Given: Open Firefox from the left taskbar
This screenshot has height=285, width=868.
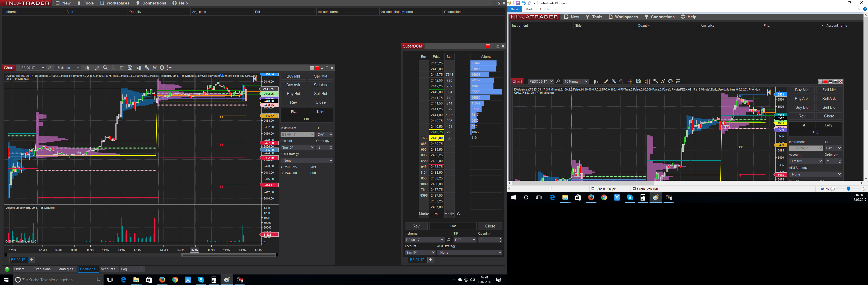Looking at the screenshot, I should click(x=162, y=280).
